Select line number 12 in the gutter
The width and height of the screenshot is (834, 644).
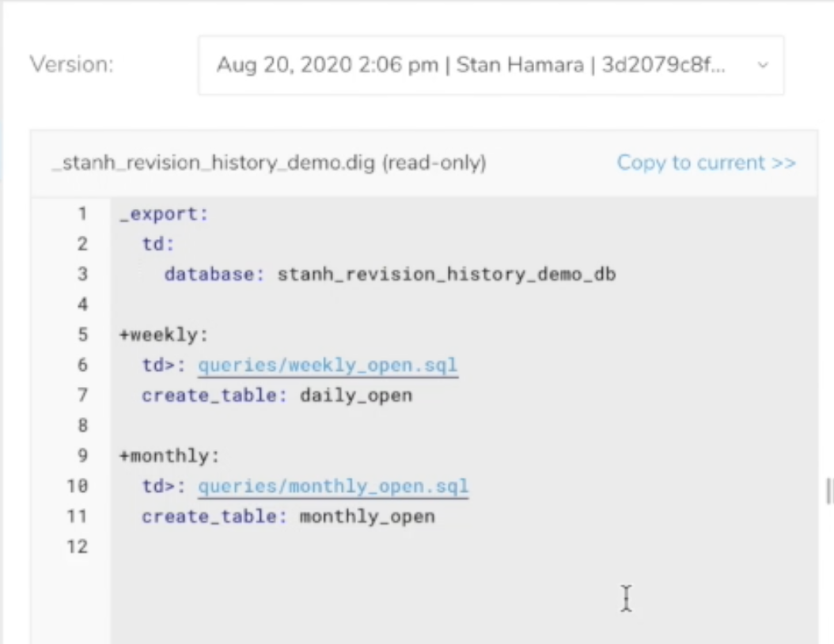[x=77, y=547]
